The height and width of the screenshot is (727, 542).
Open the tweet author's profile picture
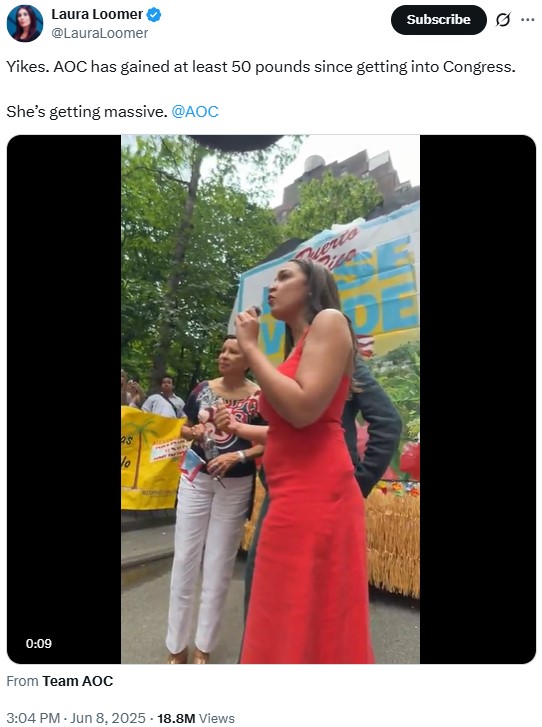(25, 23)
